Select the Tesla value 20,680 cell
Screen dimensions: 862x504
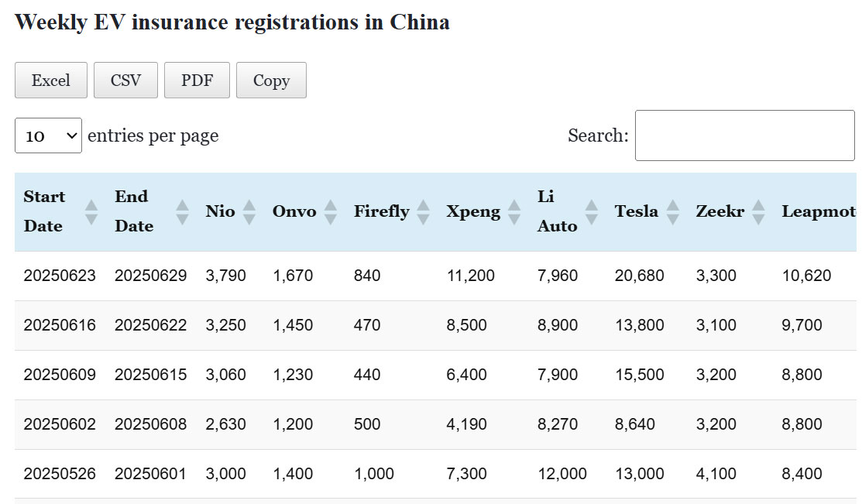pos(639,276)
